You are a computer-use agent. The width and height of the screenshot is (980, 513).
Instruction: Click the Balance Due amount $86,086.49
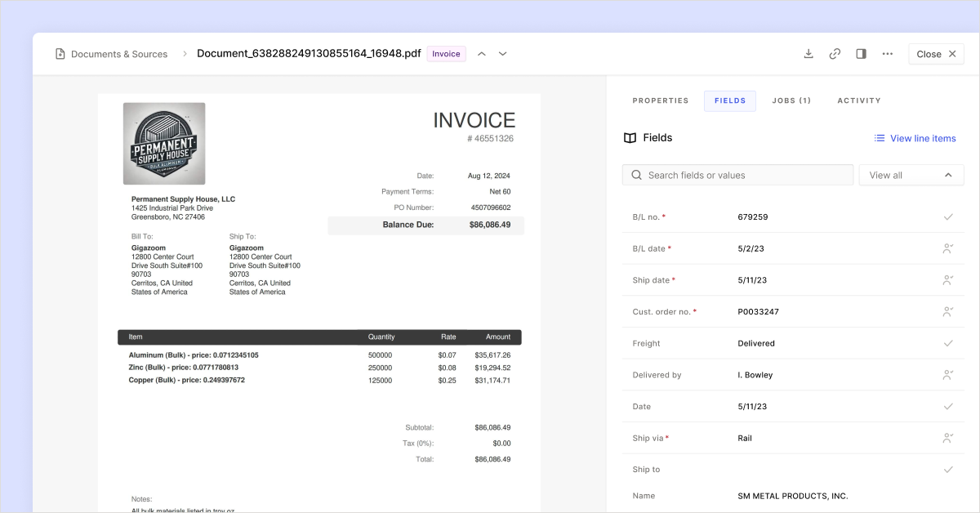(490, 225)
